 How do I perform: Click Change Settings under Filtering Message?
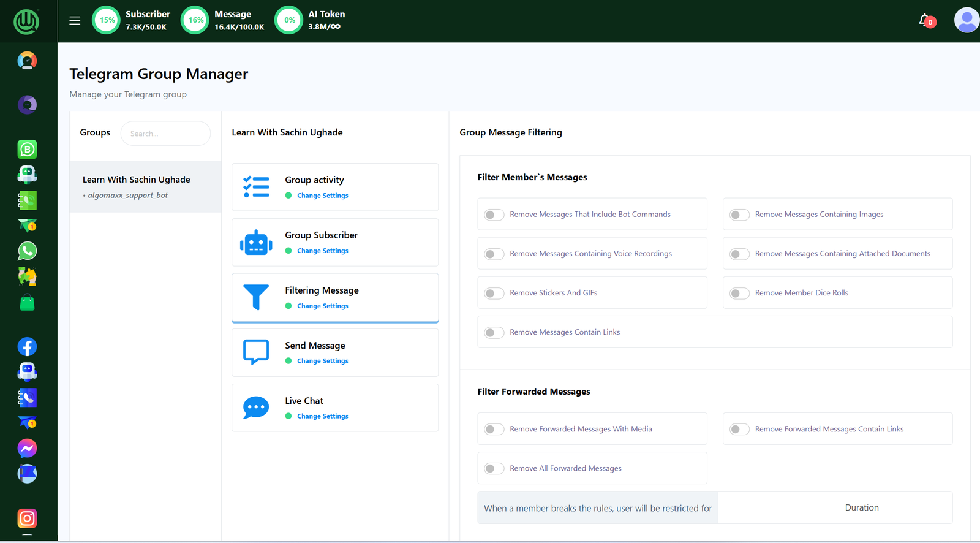(x=323, y=306)
